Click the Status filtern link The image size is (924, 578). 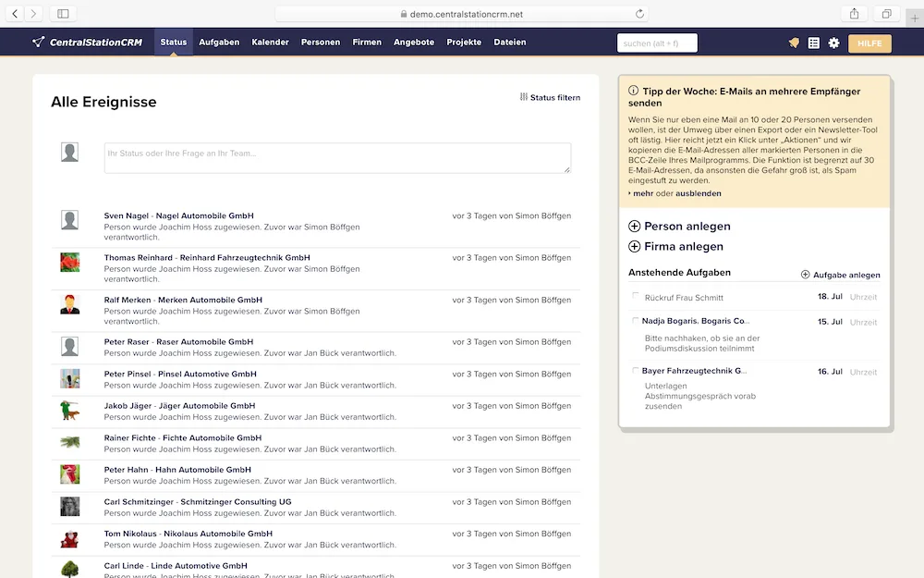click(x=555, y=97)
